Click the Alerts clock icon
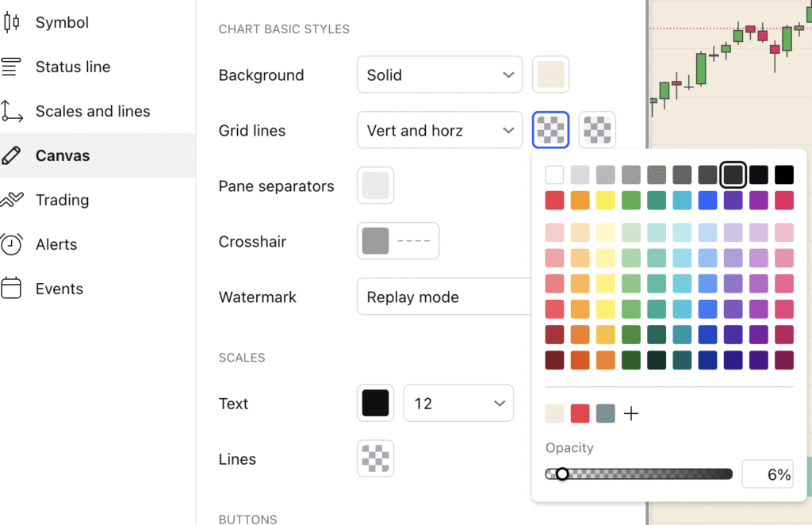The height and width of the screenshot is (525, 812). [x=11, y=244]
